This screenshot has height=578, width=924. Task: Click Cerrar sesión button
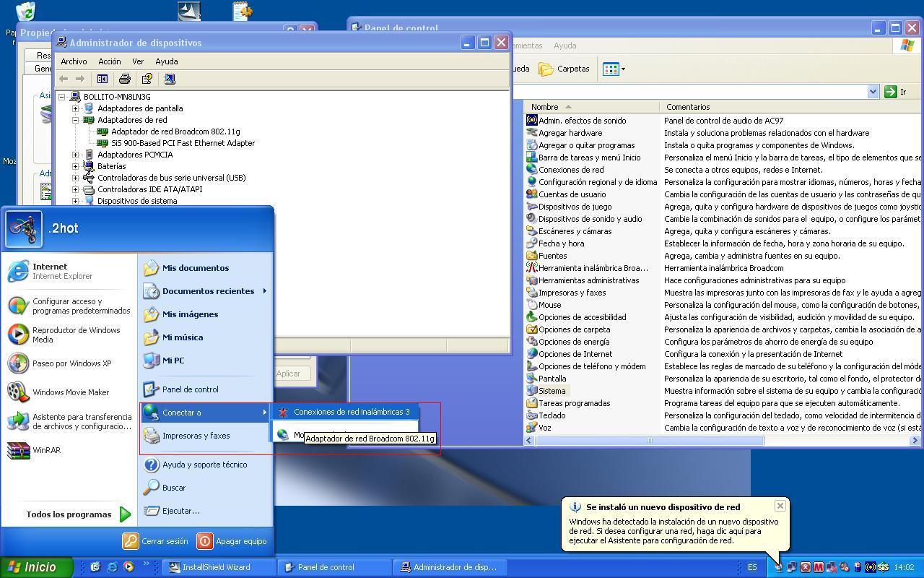click(156, 541)
